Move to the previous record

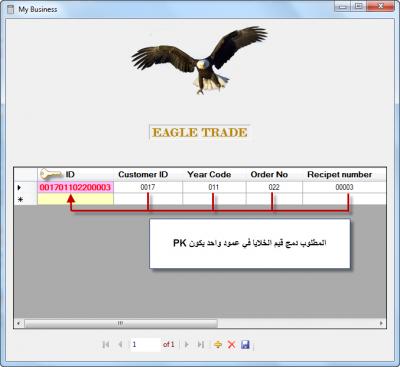(120, 344)
